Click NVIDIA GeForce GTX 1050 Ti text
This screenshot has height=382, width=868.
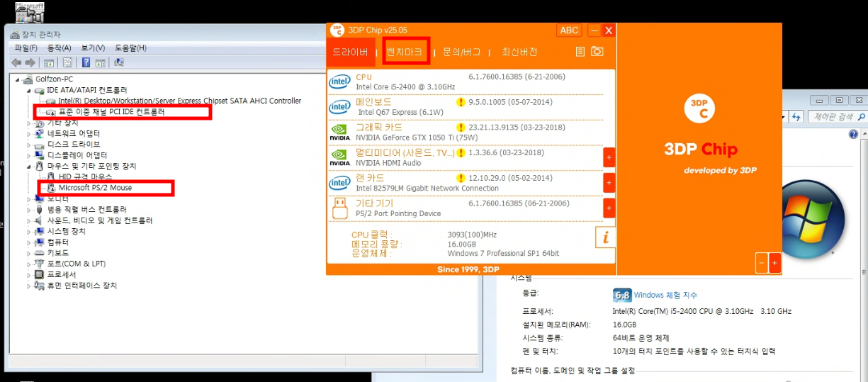(415, 137)
